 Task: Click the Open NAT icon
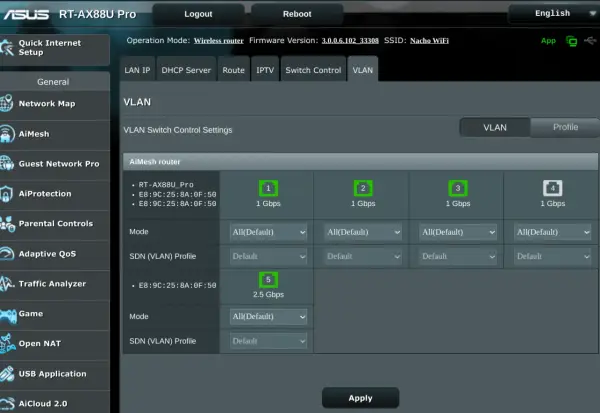pos(7,343)
